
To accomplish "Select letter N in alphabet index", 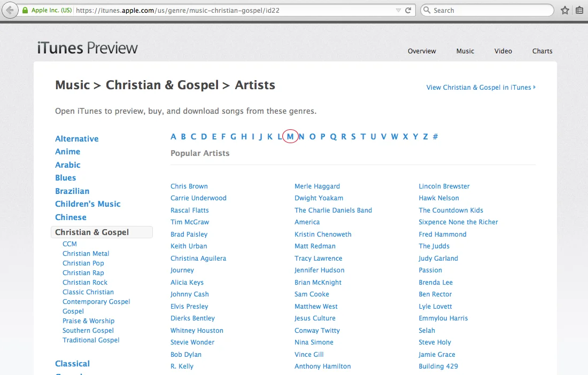I will tap(301, 137).
